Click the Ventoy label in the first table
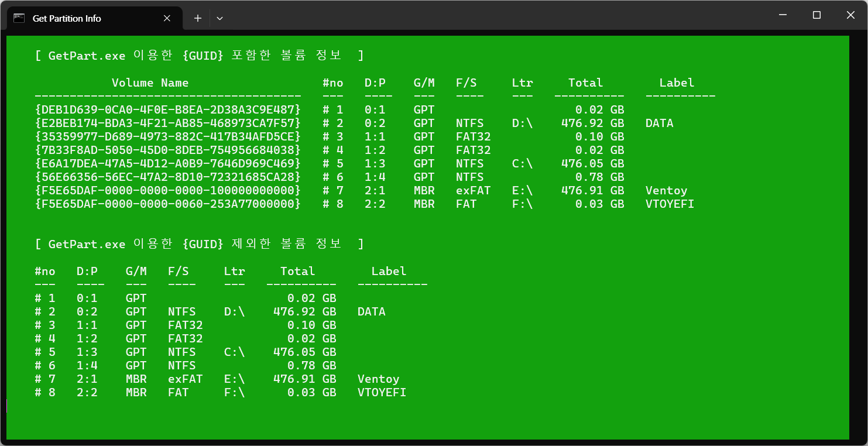 coord(667,190)
